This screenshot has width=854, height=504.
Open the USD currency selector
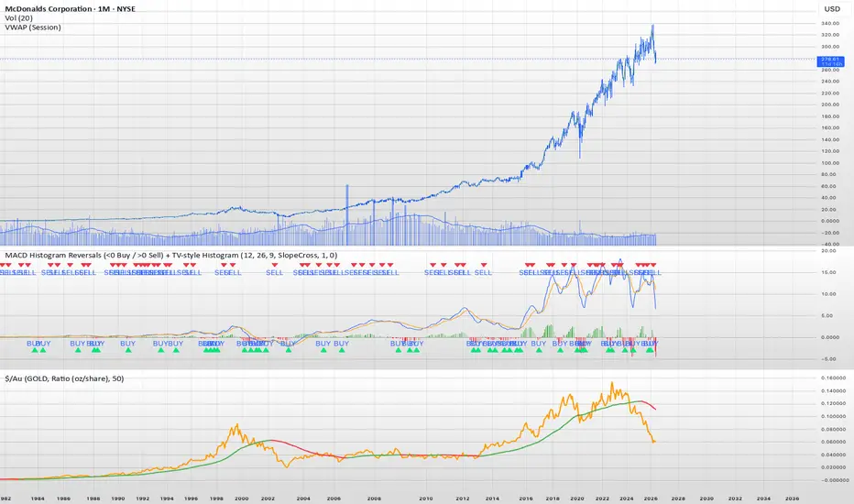click(832, 9)
